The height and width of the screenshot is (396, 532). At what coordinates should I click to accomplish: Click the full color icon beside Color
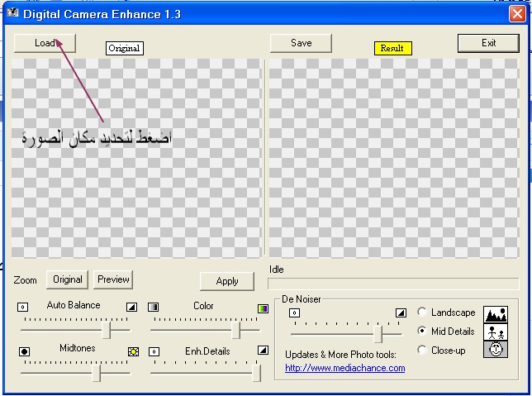tap(263, 308)
